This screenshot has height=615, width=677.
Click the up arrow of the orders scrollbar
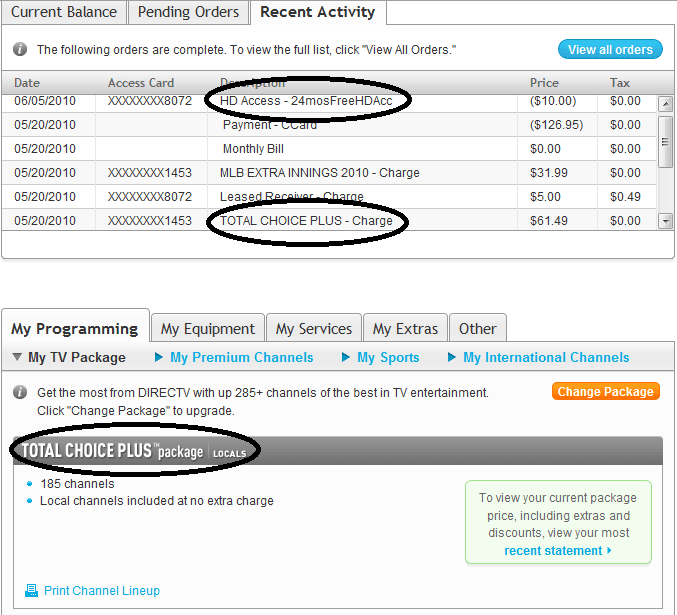click(x=665, y=104)
